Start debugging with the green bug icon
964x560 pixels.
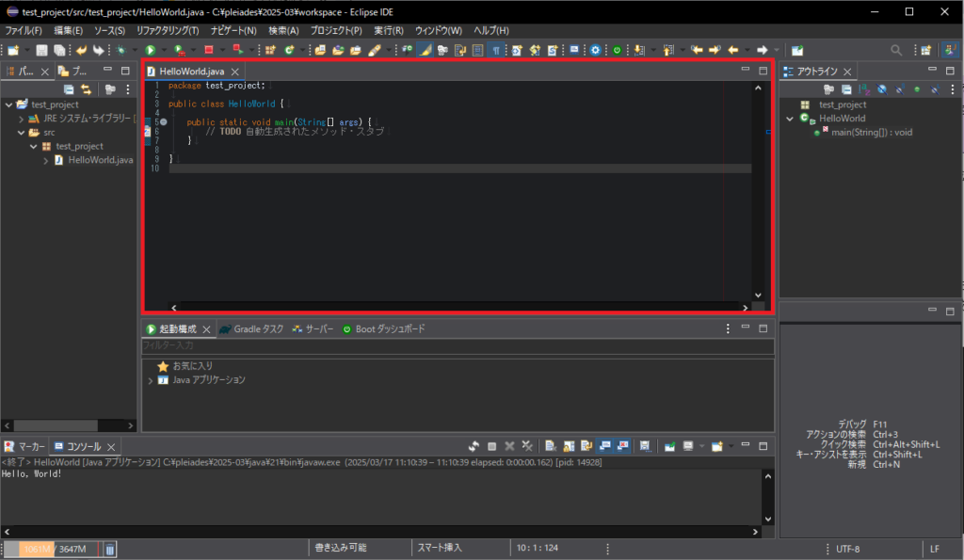coord(120,51)
